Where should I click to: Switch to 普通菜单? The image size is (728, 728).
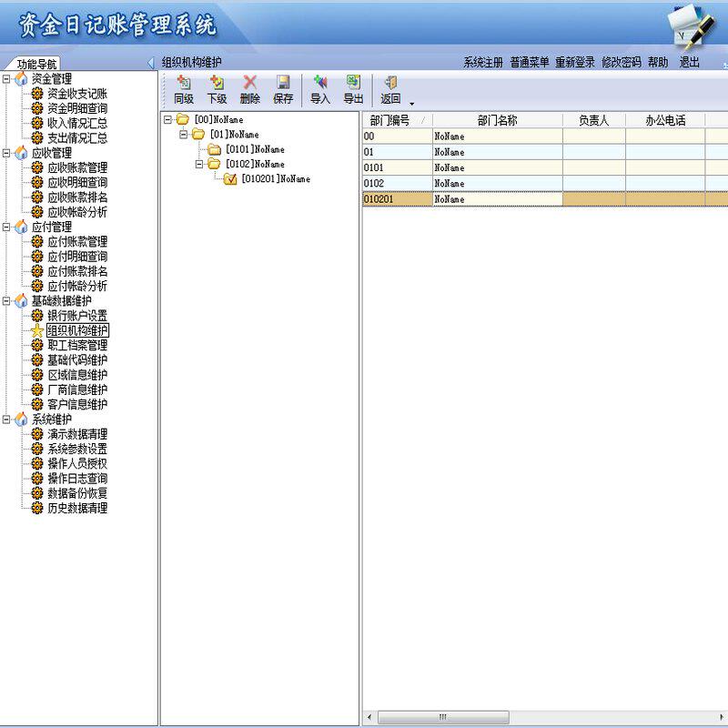click(x=530, y=62)
